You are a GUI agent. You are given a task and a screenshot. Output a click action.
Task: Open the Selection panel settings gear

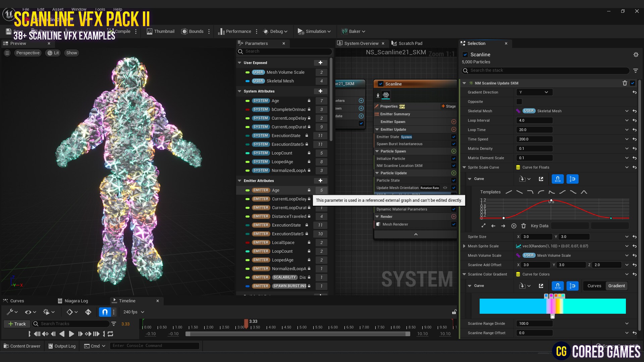tap(636, 55)
